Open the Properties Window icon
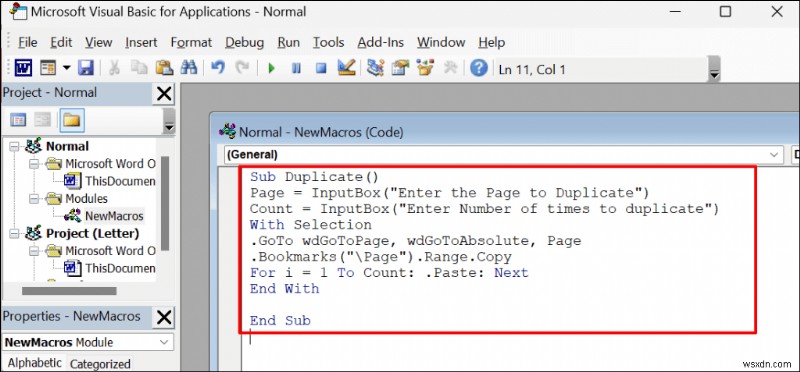This screenshot has width=800, height=372. pos(401,67)
